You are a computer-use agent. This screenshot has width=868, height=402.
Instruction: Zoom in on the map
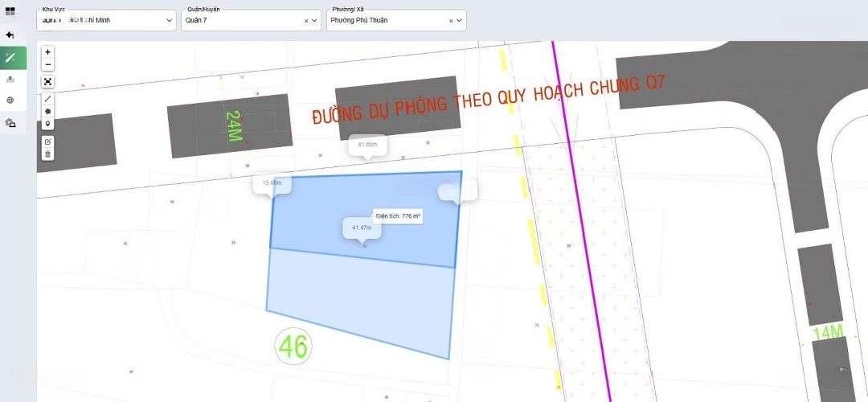point(48,51)
